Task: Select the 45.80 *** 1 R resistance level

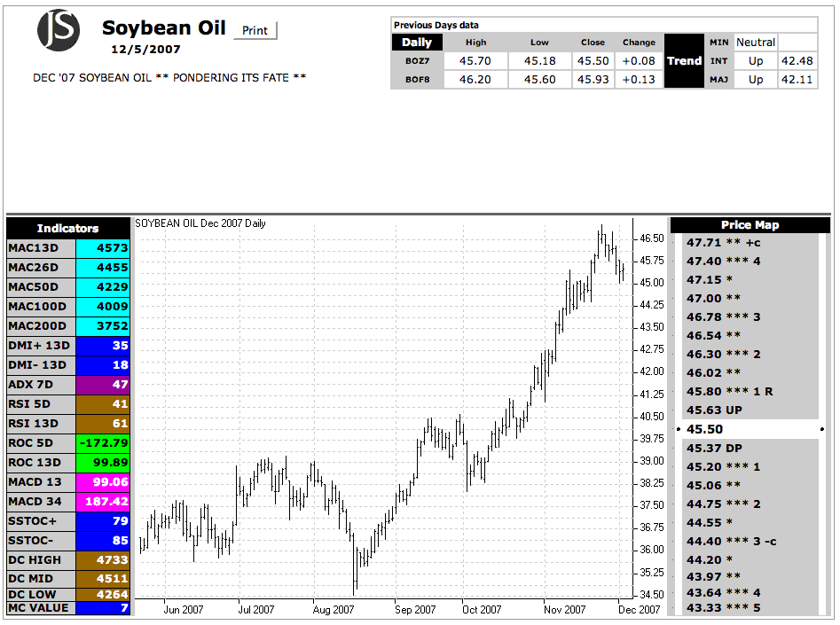Action: [x=750, y=391]
